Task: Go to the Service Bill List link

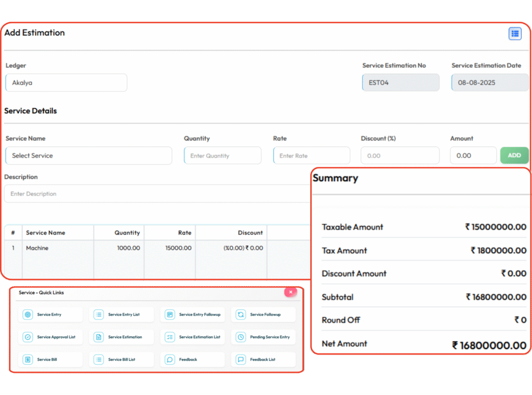Action: coord(122,359)
